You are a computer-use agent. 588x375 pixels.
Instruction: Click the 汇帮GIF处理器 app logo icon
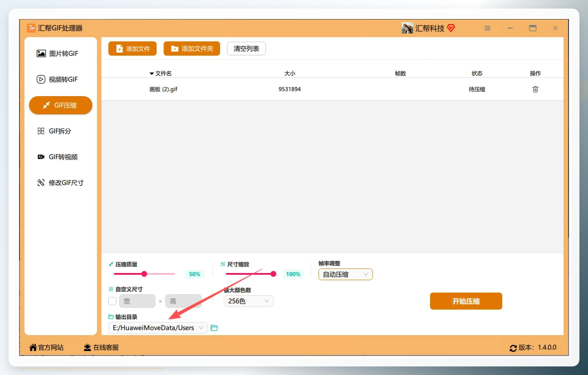pyautogui.click(x=31, y=28)
